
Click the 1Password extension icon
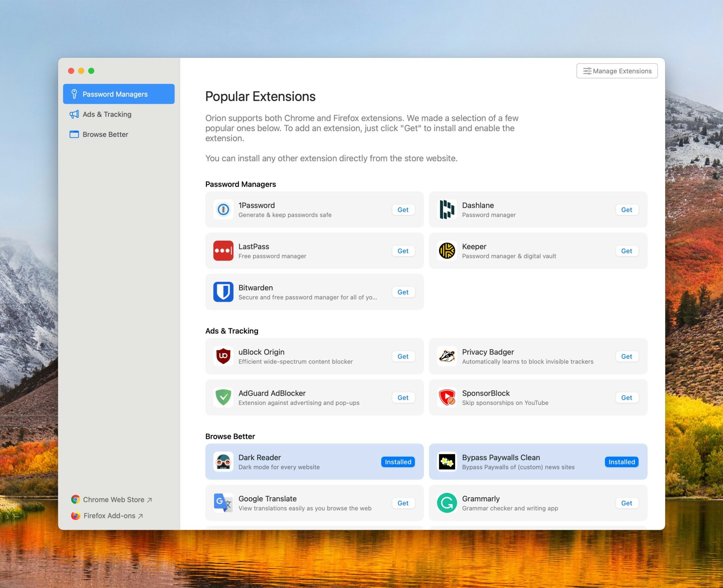point(223,210)
